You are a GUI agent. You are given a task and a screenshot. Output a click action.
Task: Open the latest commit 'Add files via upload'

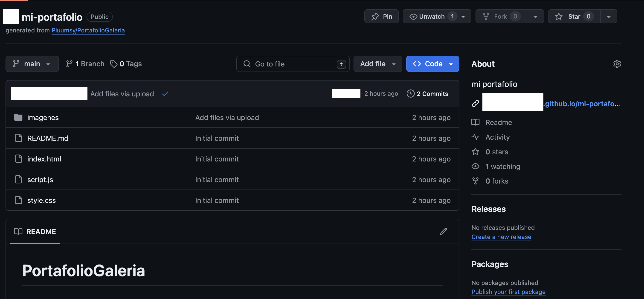point(122,94)
